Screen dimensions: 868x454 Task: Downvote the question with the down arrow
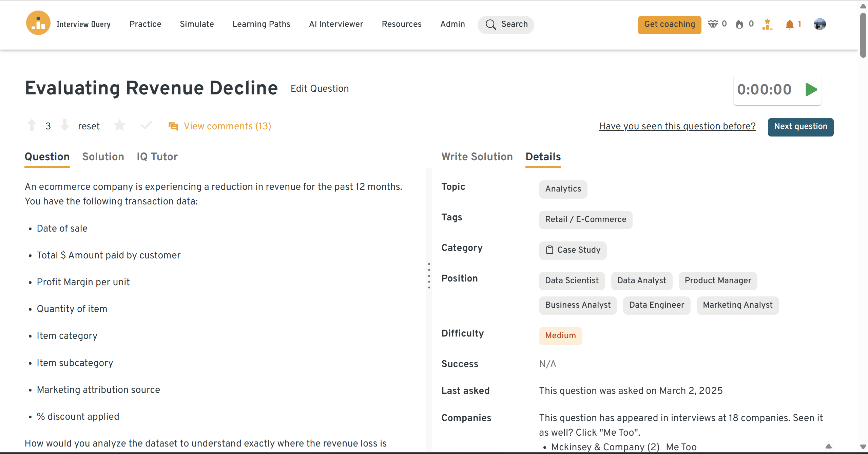tap(64, 125)
